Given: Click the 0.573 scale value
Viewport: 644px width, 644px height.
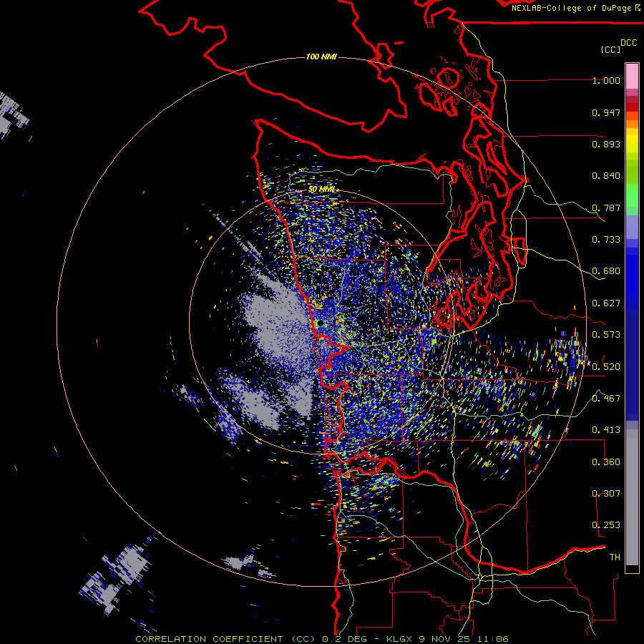Looking at the screenshot, I should click(606, 335).
